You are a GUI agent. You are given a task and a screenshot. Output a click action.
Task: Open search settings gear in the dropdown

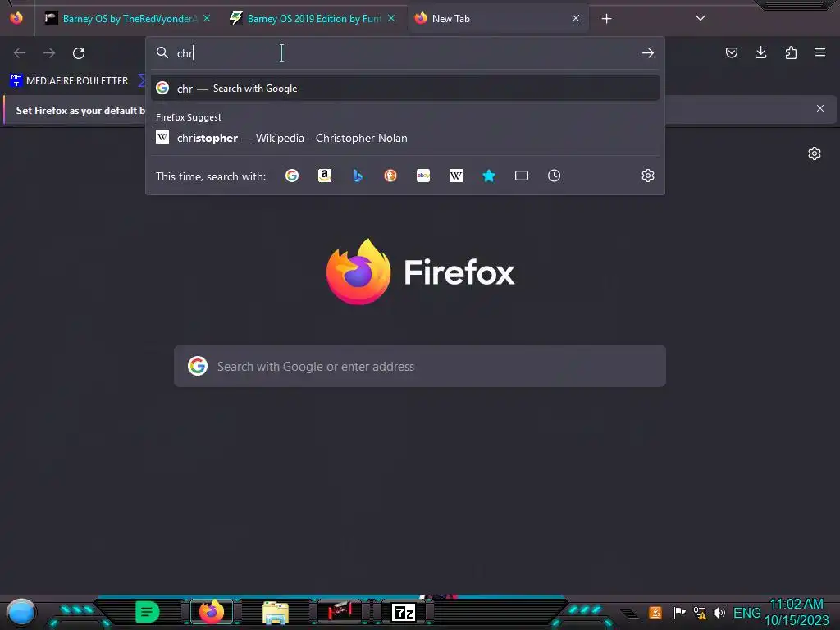648,176
